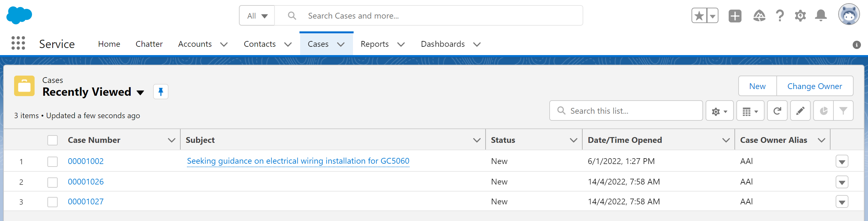Click the New case button
Image resolution: width=868 pixels, height=221 pixels.
tap(757, 86)
